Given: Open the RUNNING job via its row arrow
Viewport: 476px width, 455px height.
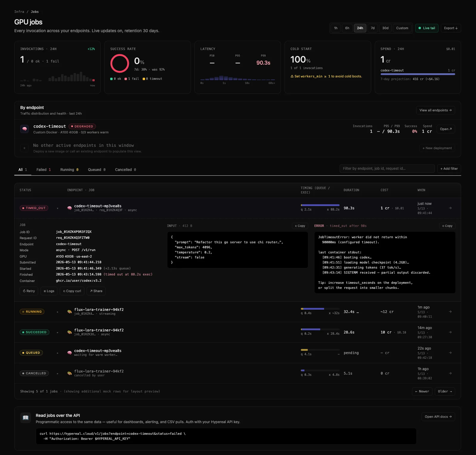Looking at the screenshot, I should click(x=450, y=312).
